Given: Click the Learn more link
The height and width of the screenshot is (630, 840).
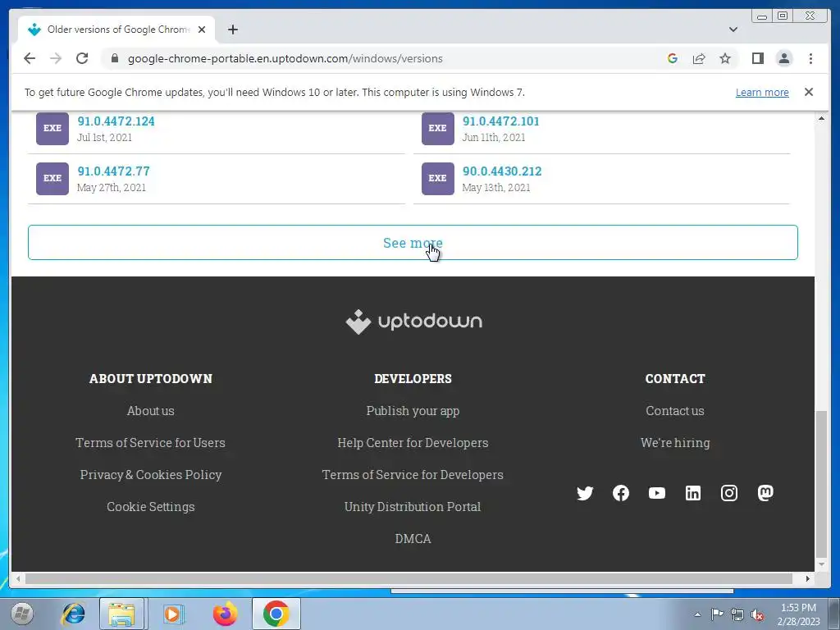Looking at the screenshot, I should click(x=762, y=92).
